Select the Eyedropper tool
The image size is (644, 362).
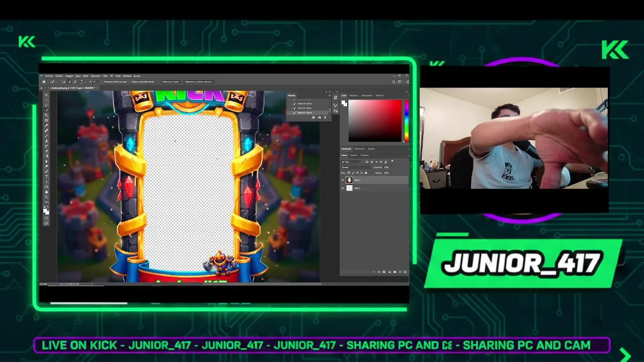(47, 125)
